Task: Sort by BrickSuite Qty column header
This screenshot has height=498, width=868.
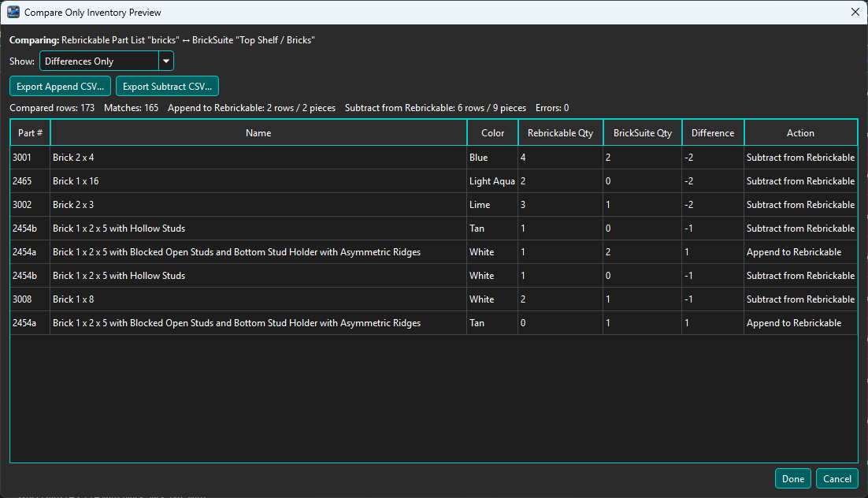Action: click(643, 133)
